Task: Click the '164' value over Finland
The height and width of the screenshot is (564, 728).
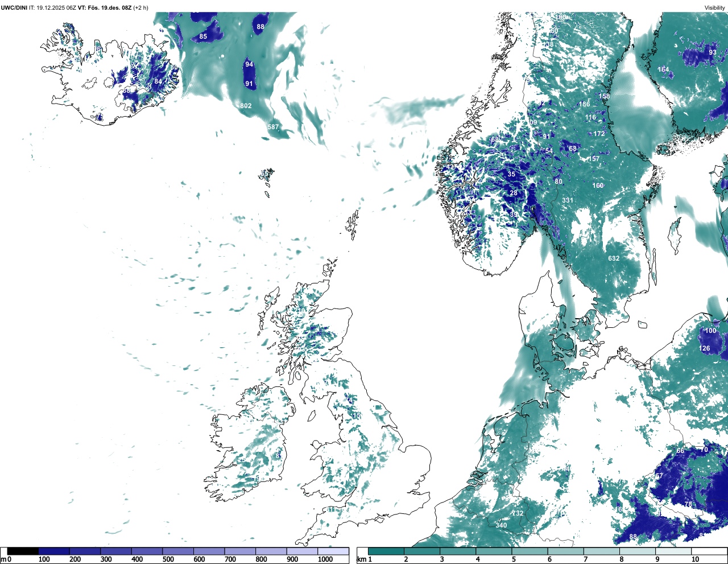Action: [x=663, y=69]
